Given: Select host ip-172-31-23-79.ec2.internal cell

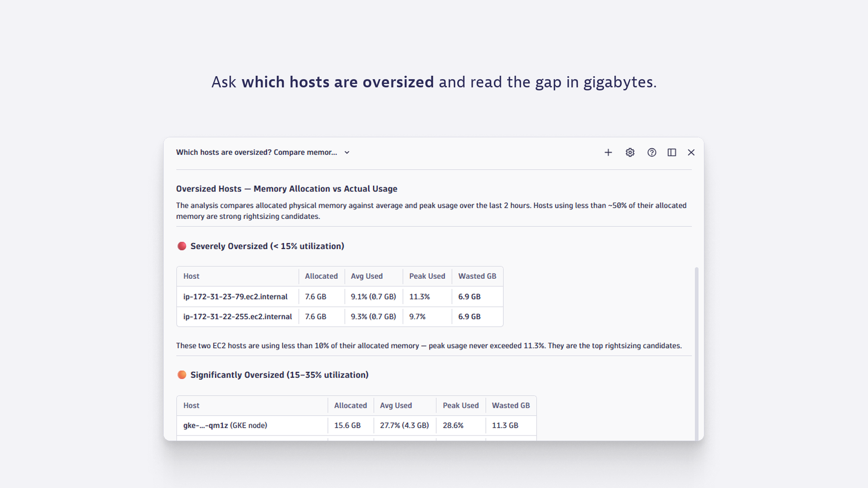Looking at the screenshot, I should point(238,297).
